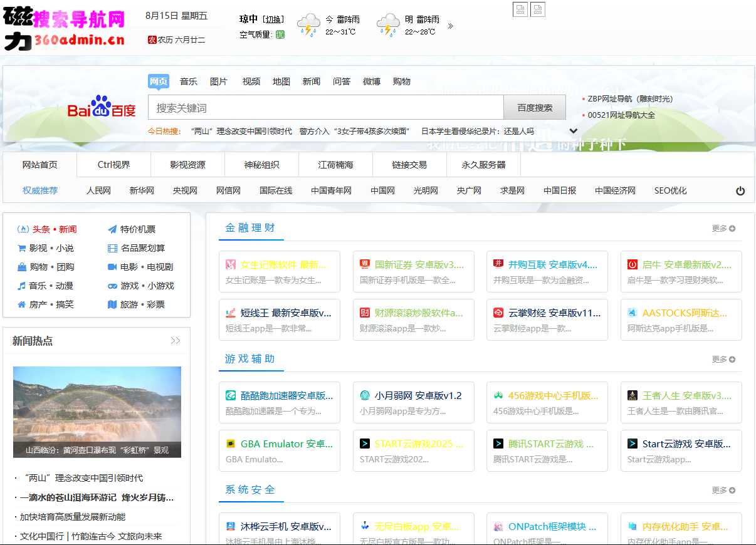Click the Baidu logo
Image resolution: width=756 pixels, height=545 pixels.
(x=102, y=107)
